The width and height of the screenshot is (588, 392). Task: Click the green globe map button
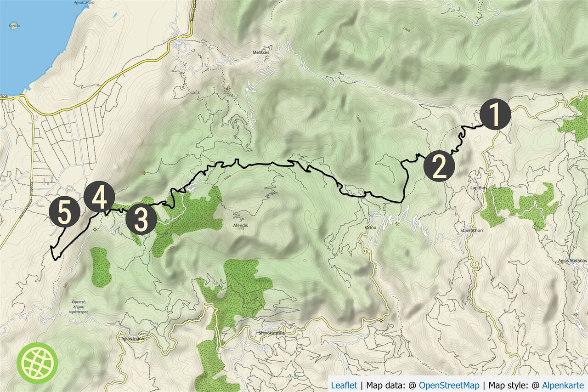pos(37,363)
